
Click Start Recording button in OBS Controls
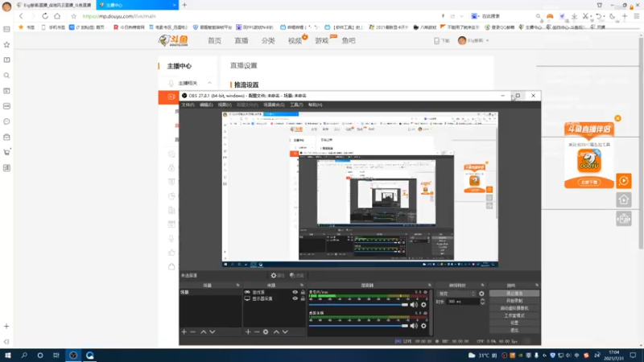(x=514, y=301)
